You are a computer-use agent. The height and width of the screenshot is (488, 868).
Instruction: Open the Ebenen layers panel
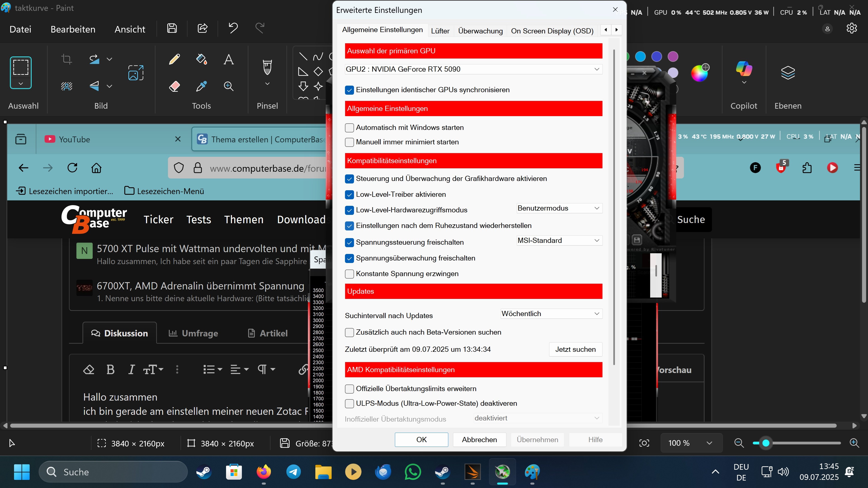pyautogui.click(x=788, y=72)
